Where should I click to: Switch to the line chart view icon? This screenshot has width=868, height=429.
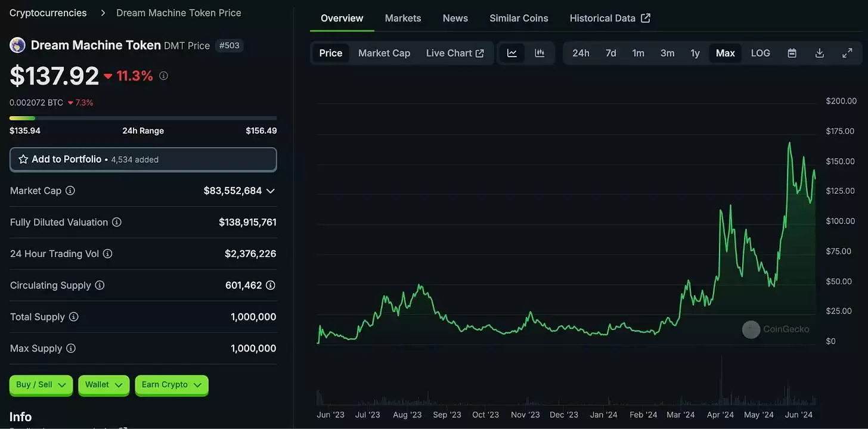(x=512, y=53)
